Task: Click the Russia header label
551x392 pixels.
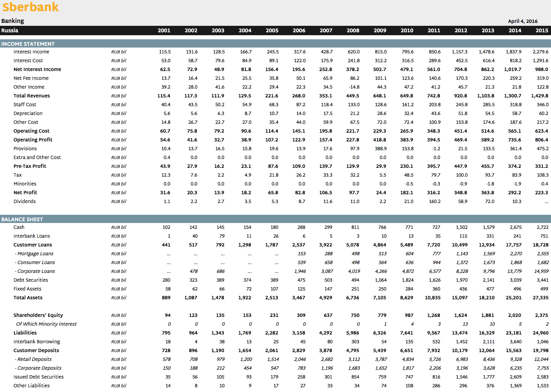Action: [x=10, y=31]
